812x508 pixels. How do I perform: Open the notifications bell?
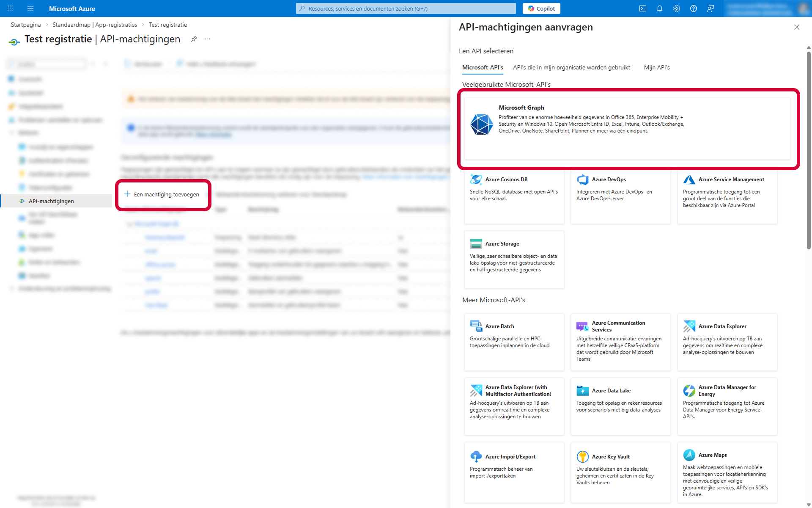tap(659, 8)
